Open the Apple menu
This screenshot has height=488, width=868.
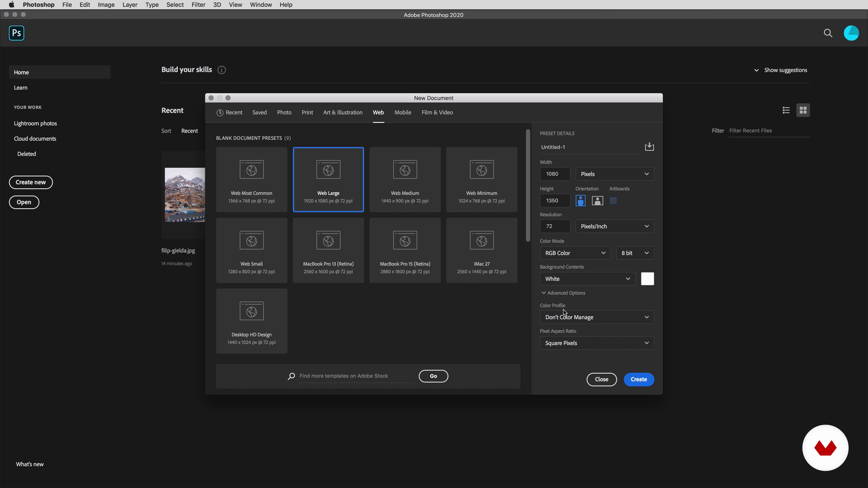coord(12,5)
